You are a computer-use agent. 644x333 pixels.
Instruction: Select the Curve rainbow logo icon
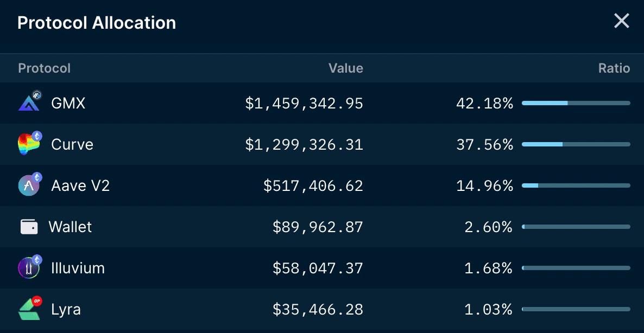pyautogui.click(x=29, y=144)
